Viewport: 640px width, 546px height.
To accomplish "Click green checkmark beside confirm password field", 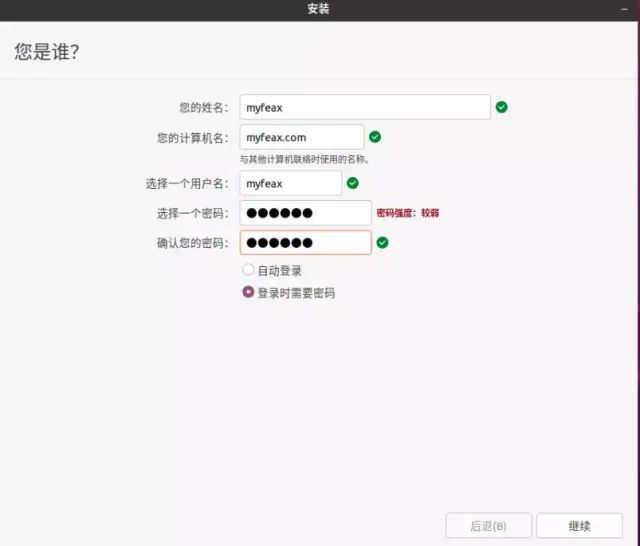I will click(x=382, y=242).
